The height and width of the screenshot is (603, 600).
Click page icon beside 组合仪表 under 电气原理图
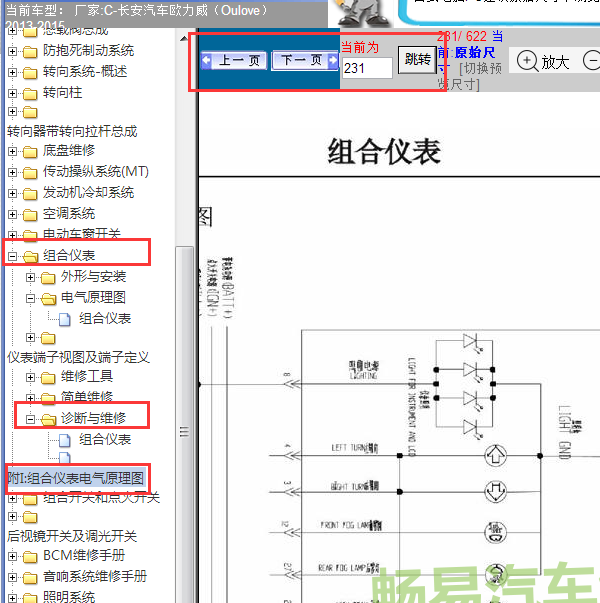65,319
